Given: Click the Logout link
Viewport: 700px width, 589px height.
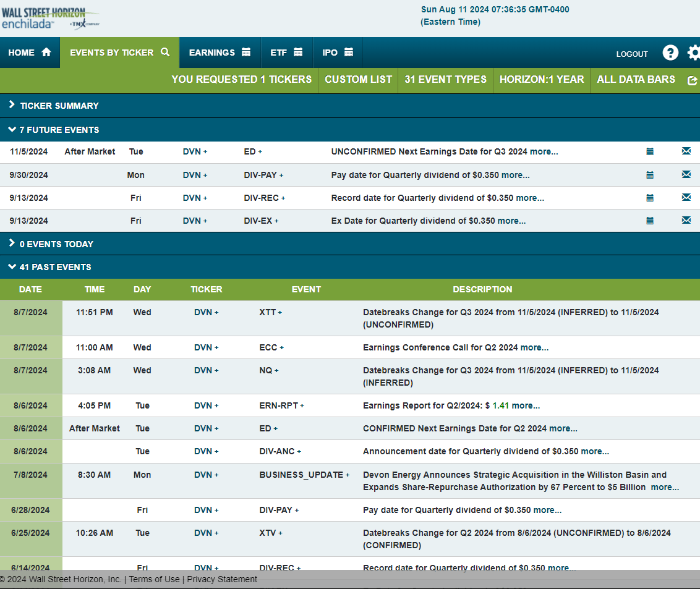Looking at the screenshot, I should coord(632,54).
